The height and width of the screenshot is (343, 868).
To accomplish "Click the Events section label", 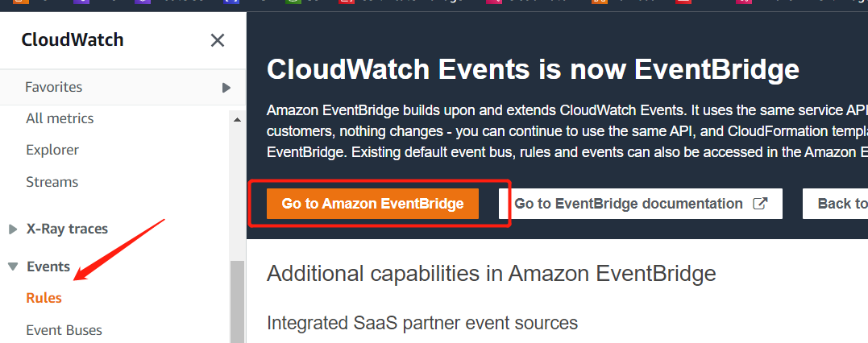I will (48, 267).
